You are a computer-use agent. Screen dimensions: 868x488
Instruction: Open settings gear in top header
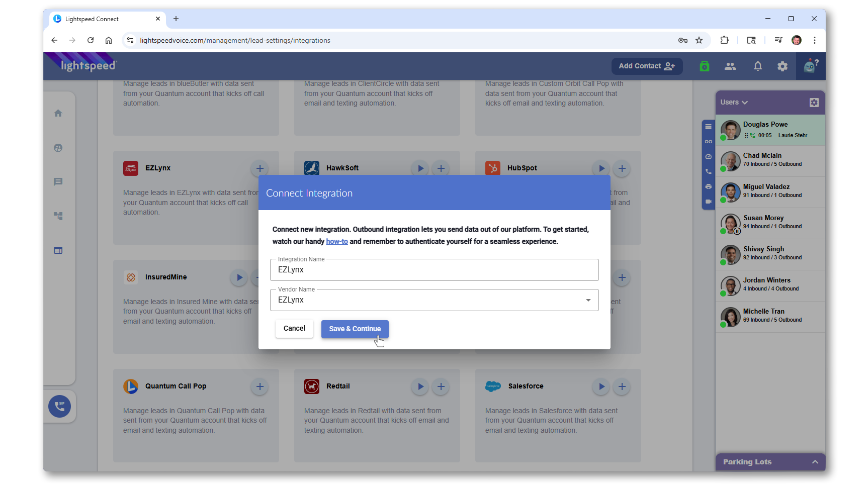783,66
